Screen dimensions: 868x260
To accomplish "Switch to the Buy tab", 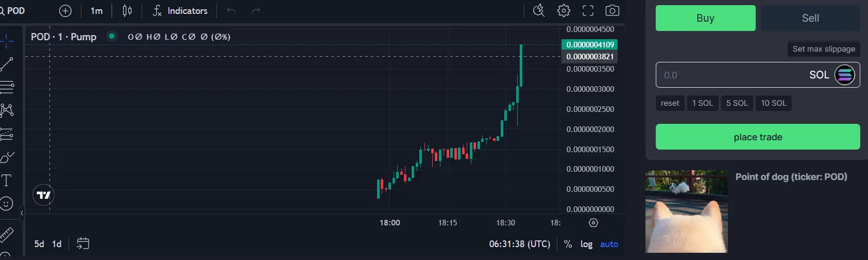I will pyautogui.click(x=705, y=18).
